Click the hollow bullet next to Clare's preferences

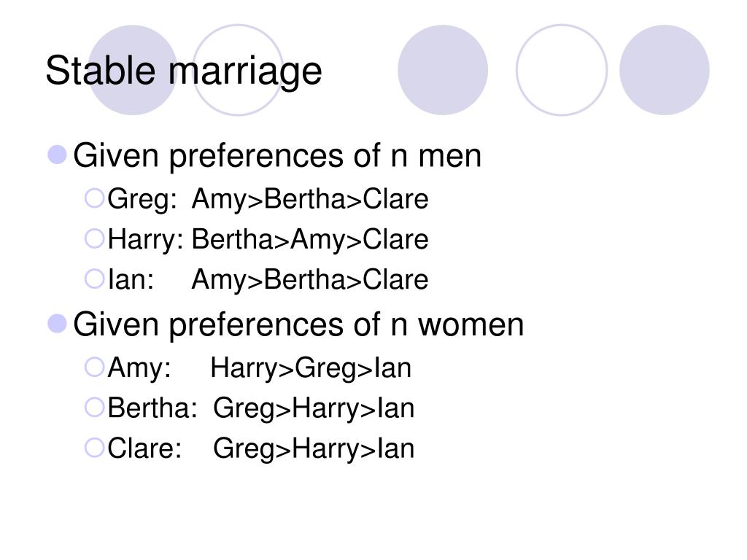tap(94, 448)
